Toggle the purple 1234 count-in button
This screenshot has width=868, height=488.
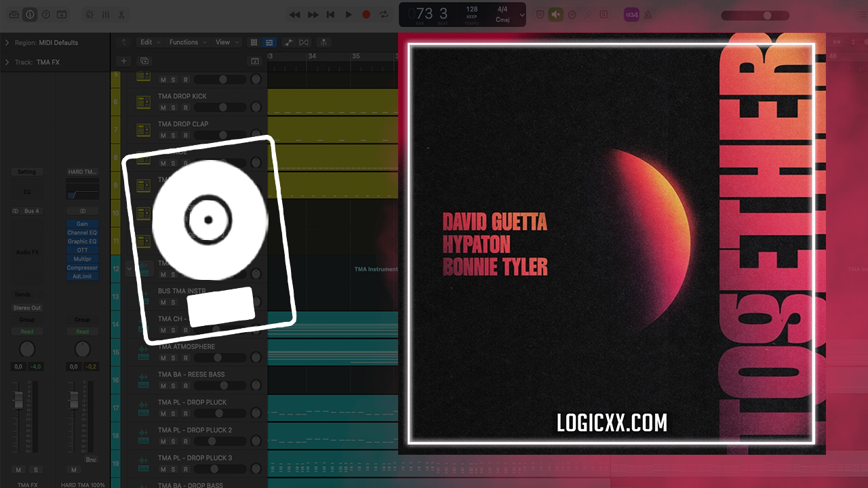631,14
